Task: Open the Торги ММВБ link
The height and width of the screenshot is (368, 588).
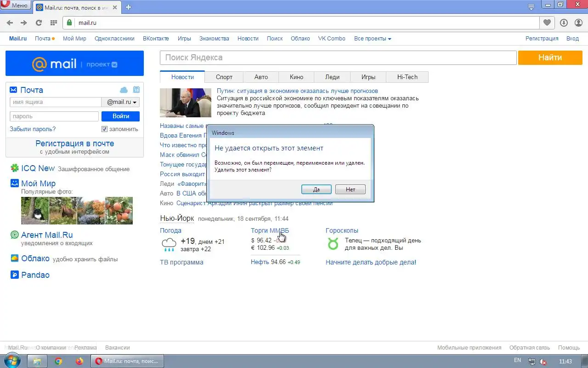Action: (x=270, y=230)
